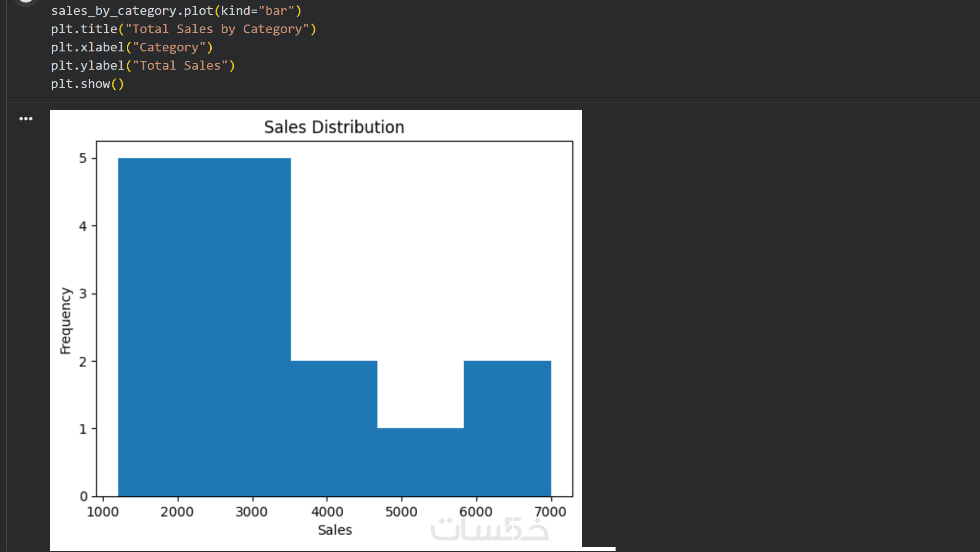Click the histogram bar above 4000
This screenshot has height=552, width=980.
click(334, 429)
